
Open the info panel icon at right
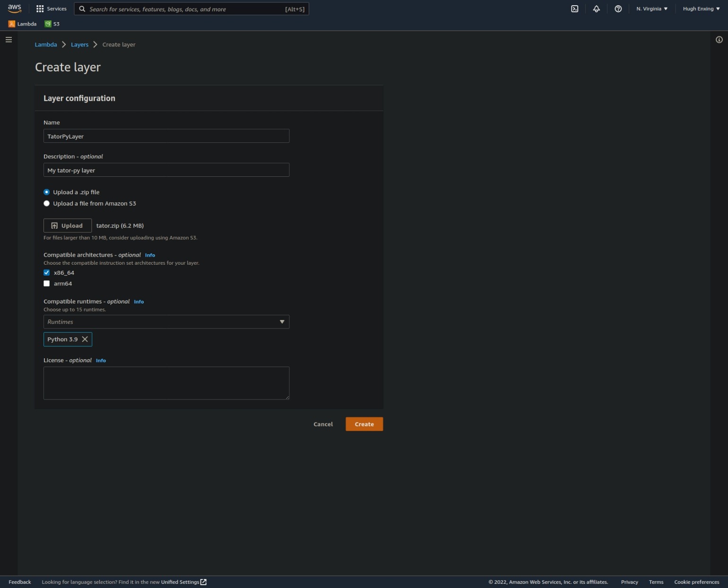pyautogui.click(x=719, y=40)
